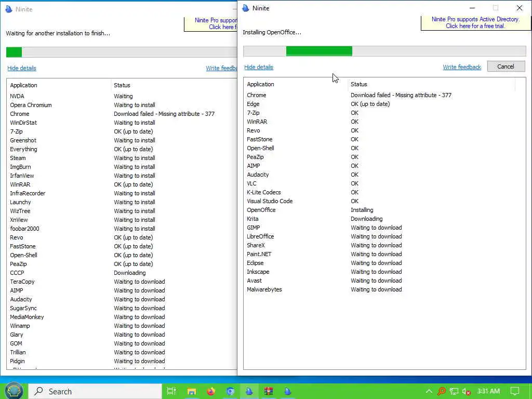Select the CCCP row showing Downloading

click(122, 273)
